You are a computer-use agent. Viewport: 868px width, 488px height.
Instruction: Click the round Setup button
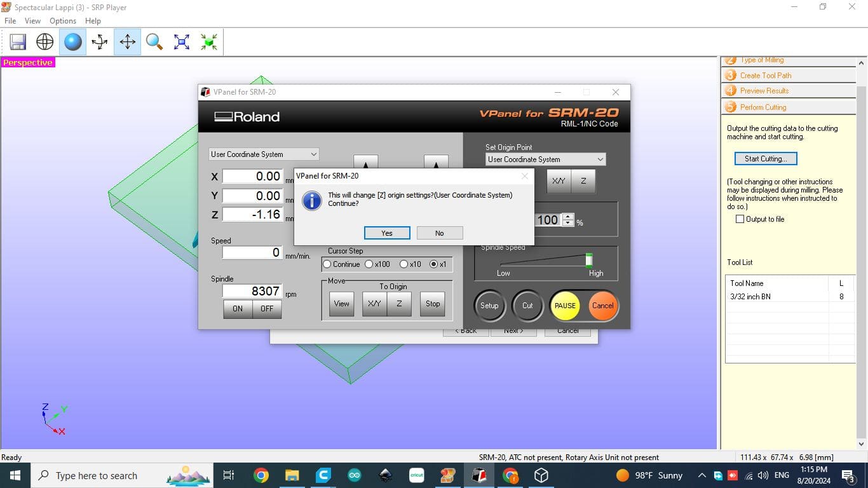click(489, 306)
